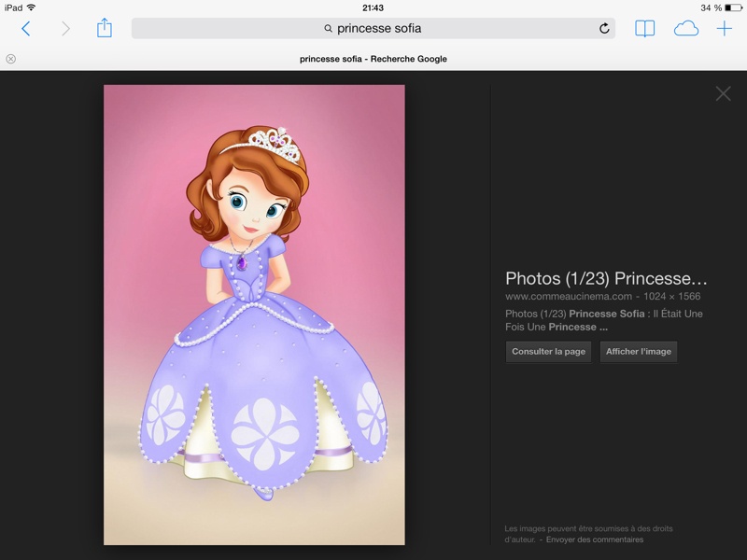Close the image preview panel X
This screenshot has width=747, height=560.
723,93
